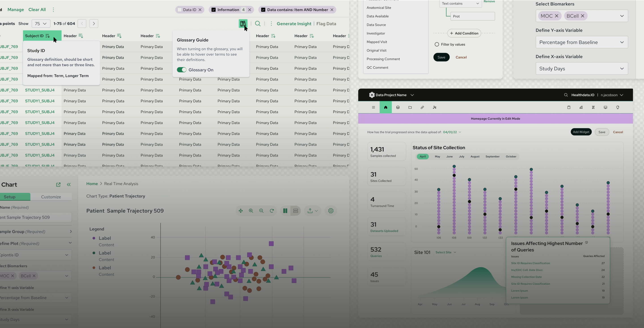The height and width of the screenshot is (328, 644).
Task: Open the Show rows 75 dropdown
Action: tap(41, 23)
